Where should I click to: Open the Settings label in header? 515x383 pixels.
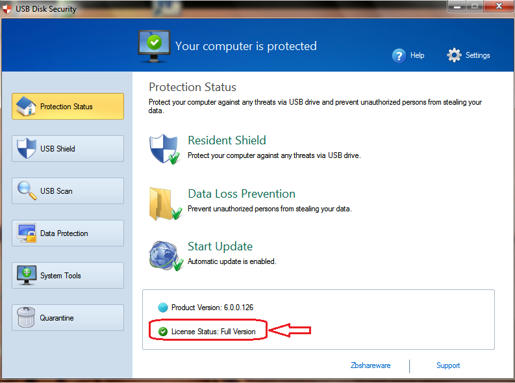pos(478,55)
